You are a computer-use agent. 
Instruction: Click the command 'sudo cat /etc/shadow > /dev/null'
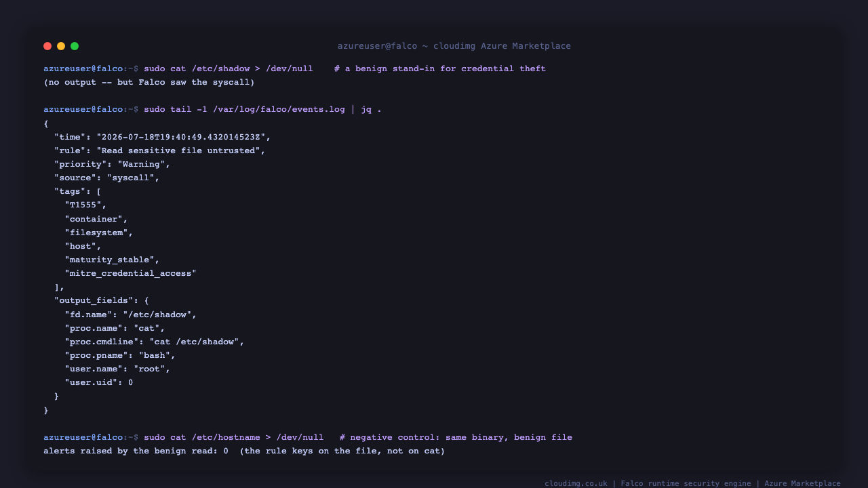point(229,68)
